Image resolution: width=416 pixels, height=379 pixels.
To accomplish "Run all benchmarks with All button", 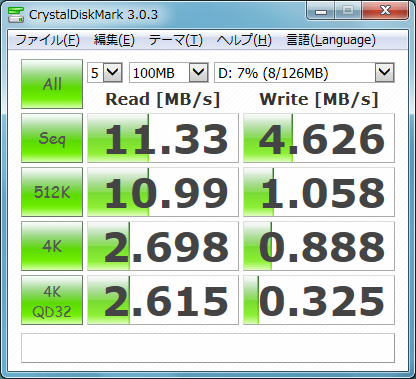I will tap(52, 84).
